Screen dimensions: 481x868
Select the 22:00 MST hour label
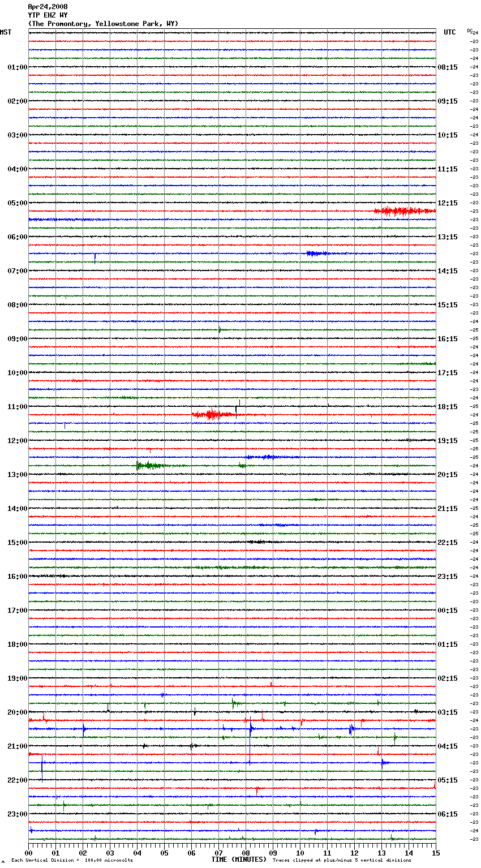pos(17,780)
